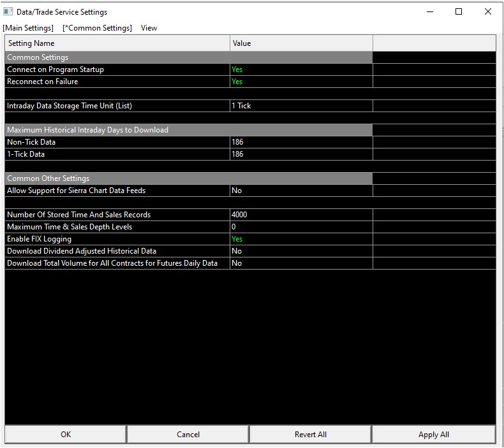Select Download Dividend Adjusted Historical Data label
This screenshot has width=504, height=448.
[82, 251]
